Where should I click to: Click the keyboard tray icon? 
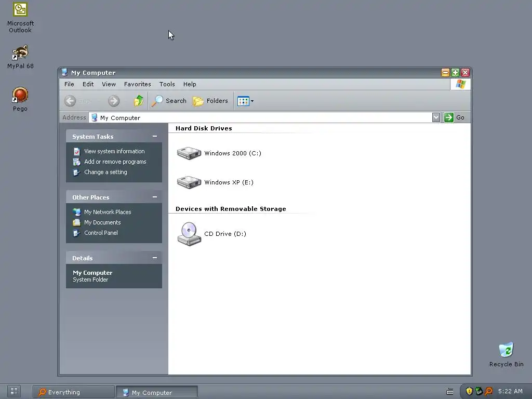(x=450, y=392)
